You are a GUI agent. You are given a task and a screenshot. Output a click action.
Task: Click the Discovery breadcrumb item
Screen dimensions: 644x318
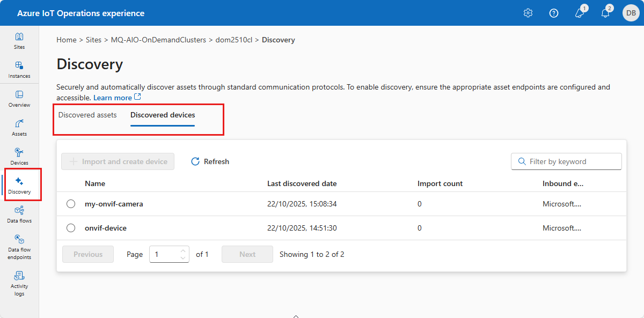[279, 40]
